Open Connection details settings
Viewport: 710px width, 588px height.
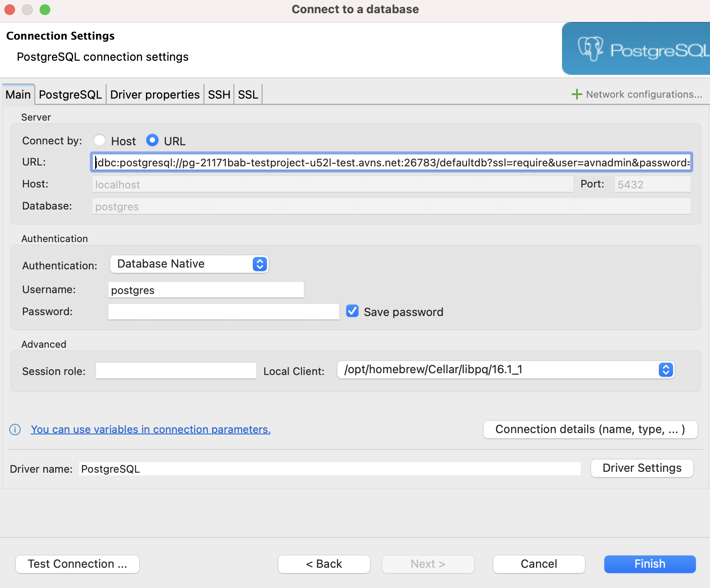coord(590,429)
